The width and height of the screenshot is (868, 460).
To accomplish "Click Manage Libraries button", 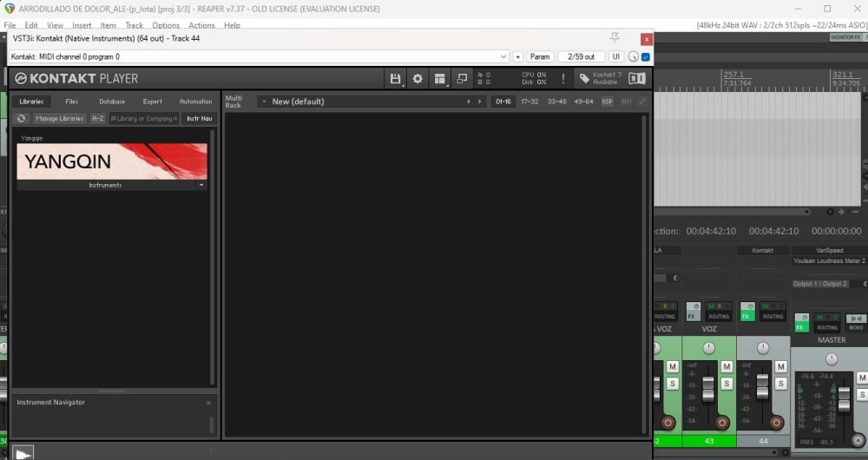I will [x=59, y=118].
